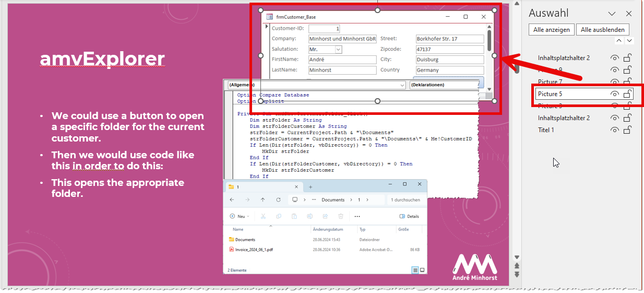Hide the Titel 1 layer
The height and width of the screenshot is (293, 644).
(615, 130)
